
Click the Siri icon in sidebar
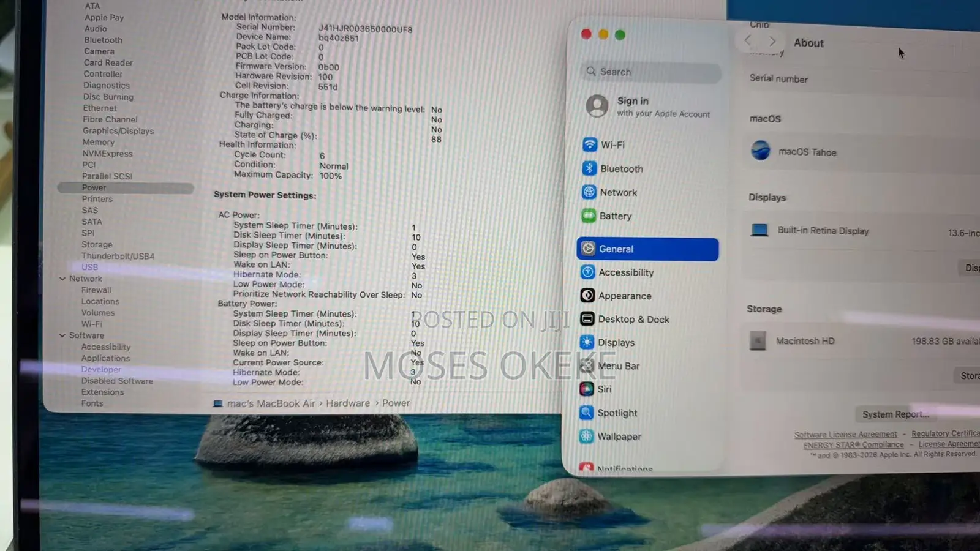tap(587, 389)
